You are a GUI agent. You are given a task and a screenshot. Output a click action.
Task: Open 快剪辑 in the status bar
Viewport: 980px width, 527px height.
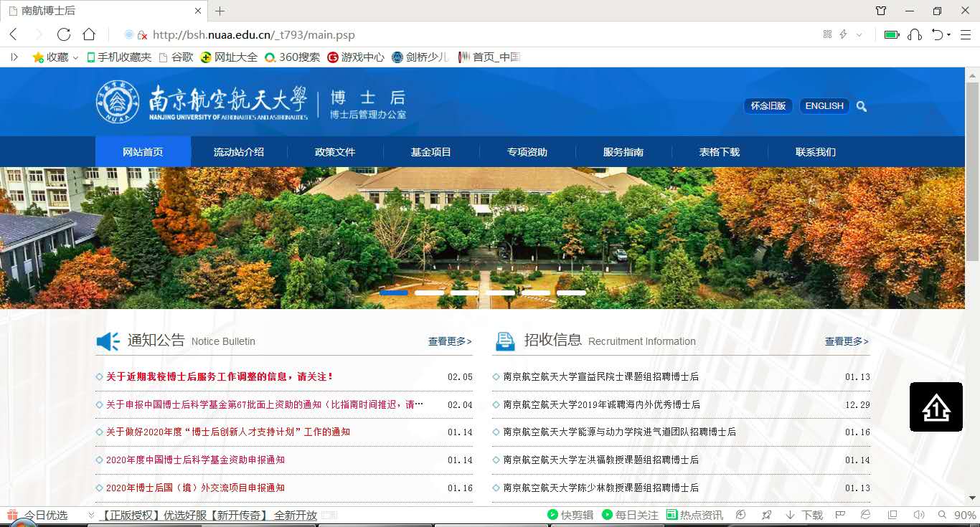pyautogui.click(x=570, y=515)
